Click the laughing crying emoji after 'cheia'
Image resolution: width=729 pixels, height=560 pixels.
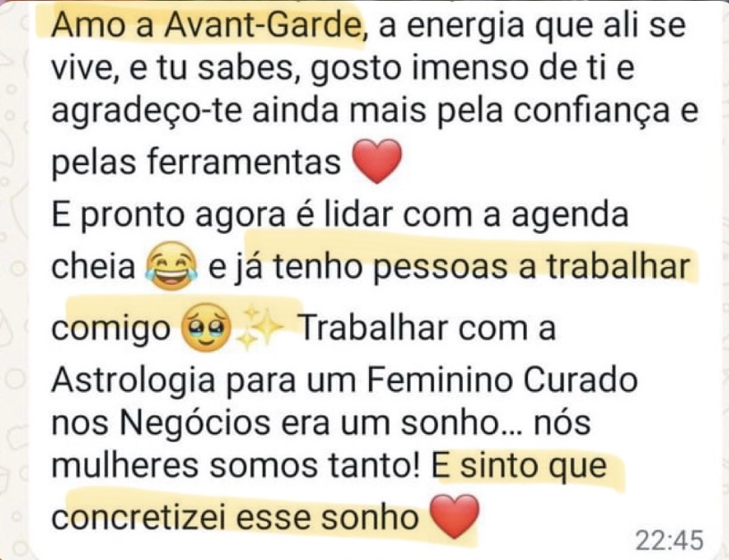click(171, 266)
